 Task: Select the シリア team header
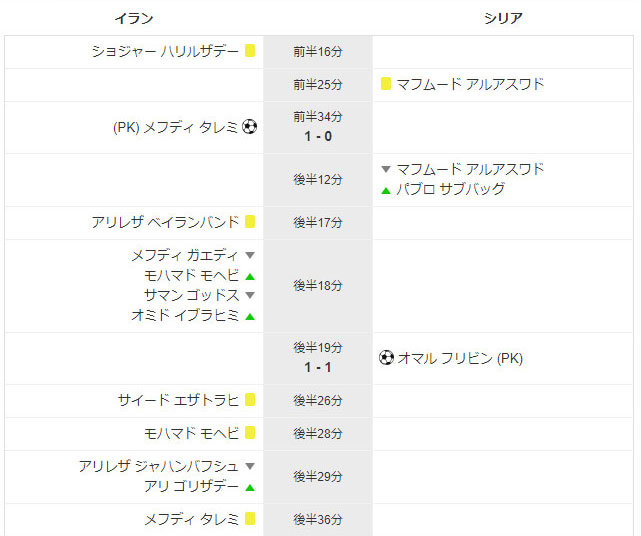[x=503, y=18]
